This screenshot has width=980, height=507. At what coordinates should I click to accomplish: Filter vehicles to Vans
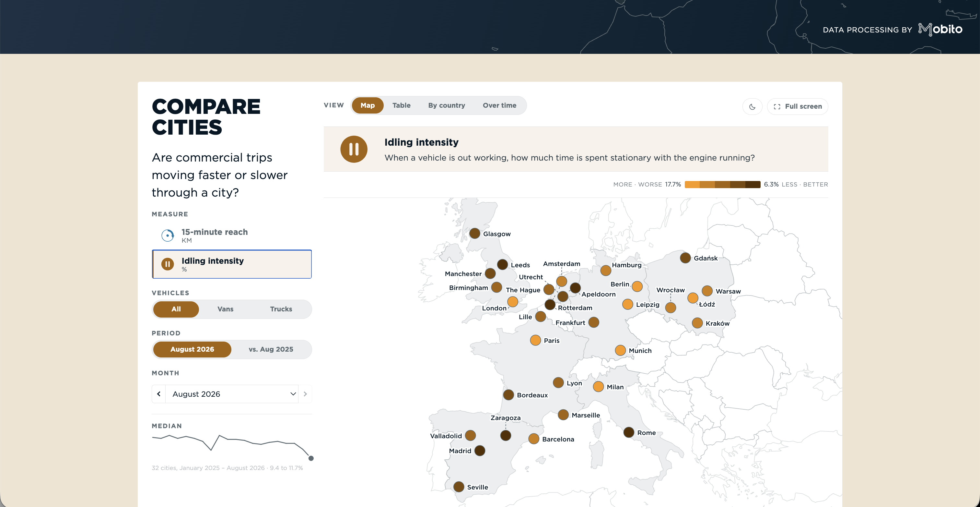226,309
